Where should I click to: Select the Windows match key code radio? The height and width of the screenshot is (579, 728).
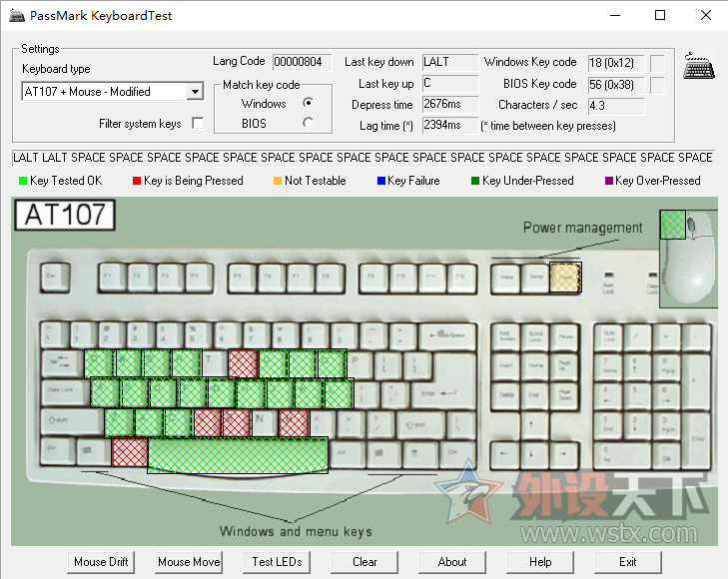click(308, 103)
